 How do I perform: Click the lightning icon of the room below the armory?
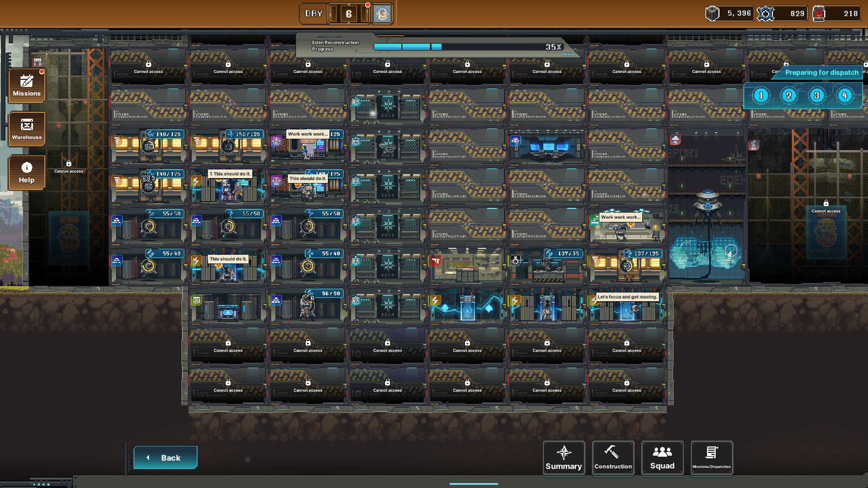click(x=435, y=301)
